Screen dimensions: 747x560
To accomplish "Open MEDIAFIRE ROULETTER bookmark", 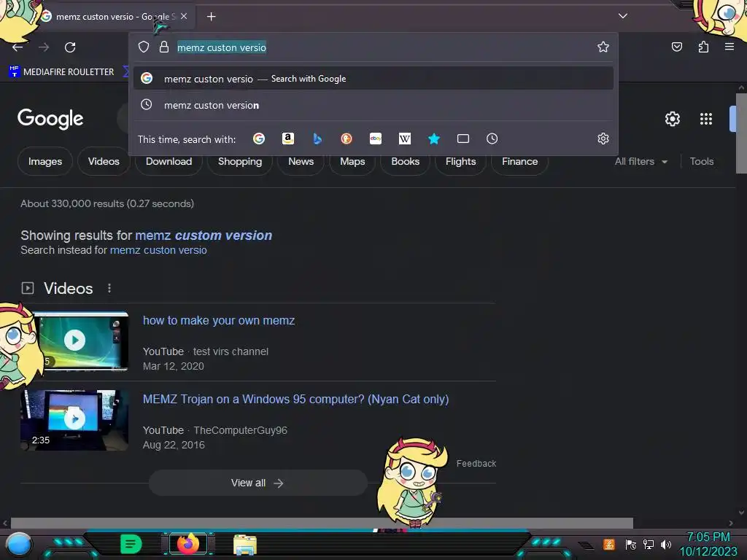I will [62, 72].
